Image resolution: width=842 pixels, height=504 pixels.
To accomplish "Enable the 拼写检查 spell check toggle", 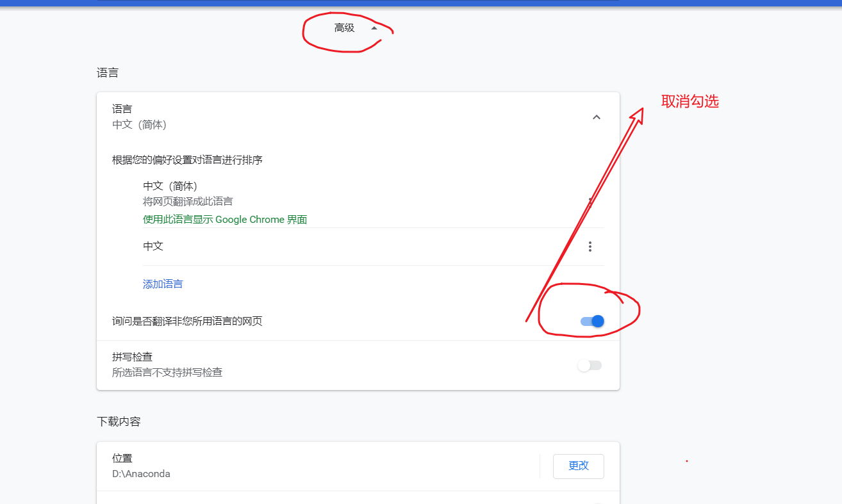I will [x=590, y=365].
